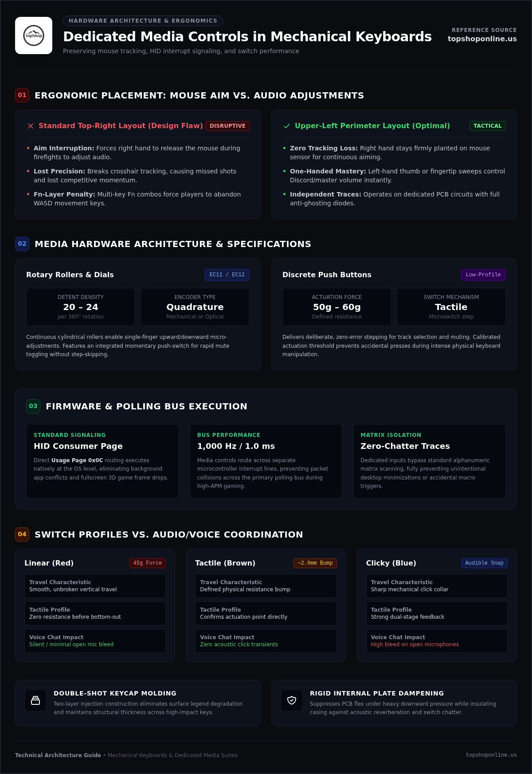Click the 04 section number badge
This screenshot has height=774, width=532.
pos(22,534)
